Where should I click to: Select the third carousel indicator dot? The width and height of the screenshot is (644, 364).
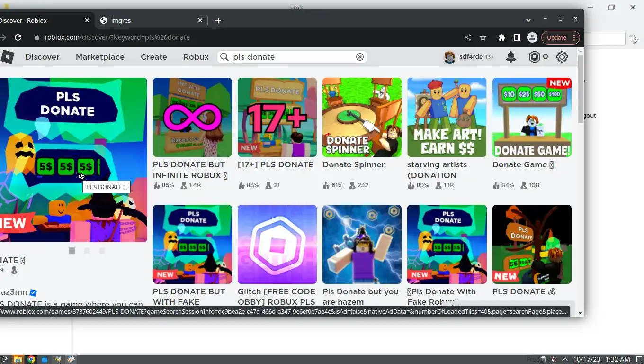tap(102, 251)
